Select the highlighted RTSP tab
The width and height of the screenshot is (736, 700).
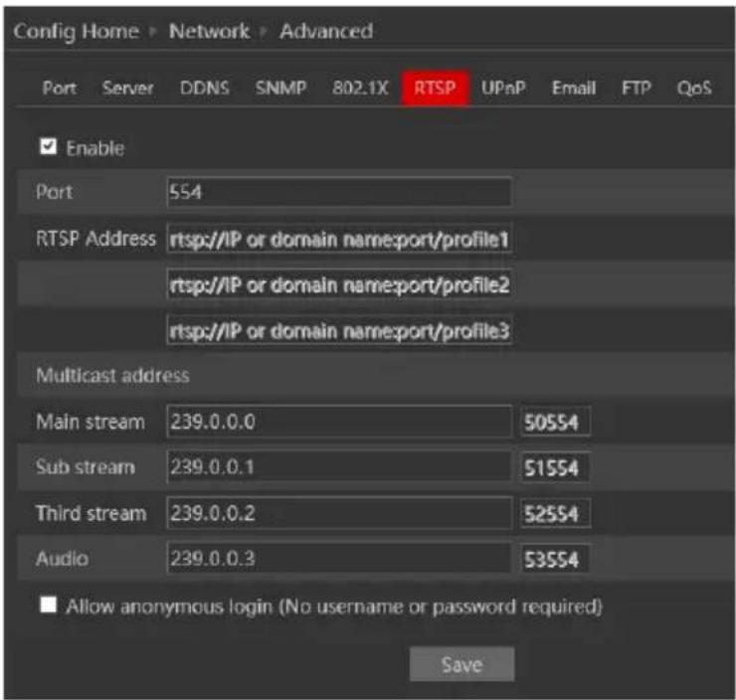[x=435, y=87]
